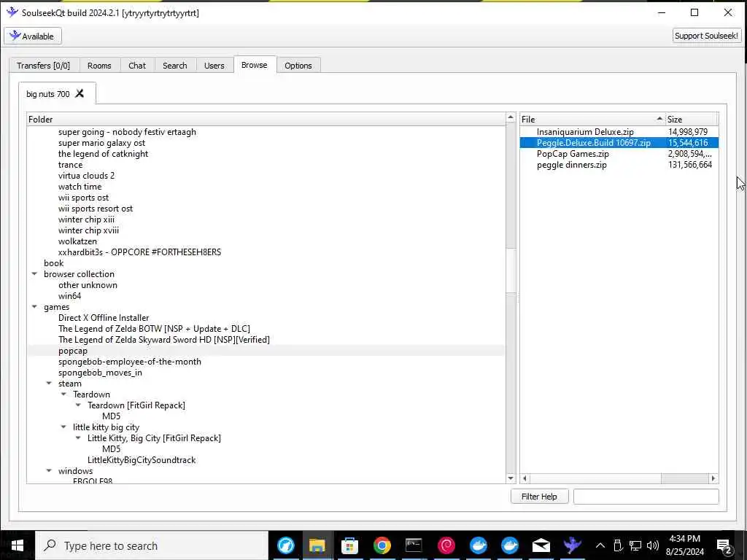Click the Folder column header
Image resolution: width=747 pixels, height=560 pixels.
point(266,119)
